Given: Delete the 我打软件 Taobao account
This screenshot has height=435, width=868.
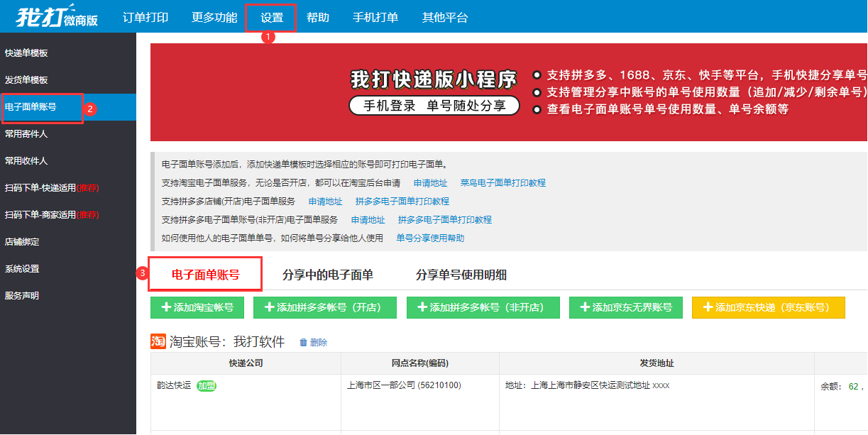Looking at the screenshot, I should click(x=313, y=342).
